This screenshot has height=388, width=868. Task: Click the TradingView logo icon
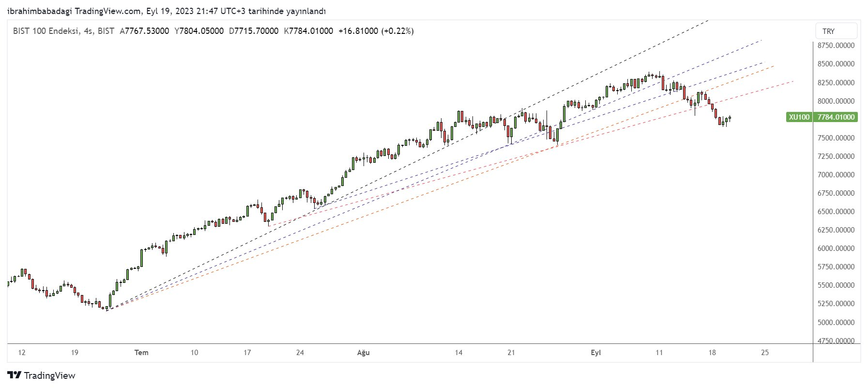click(15, 375)
